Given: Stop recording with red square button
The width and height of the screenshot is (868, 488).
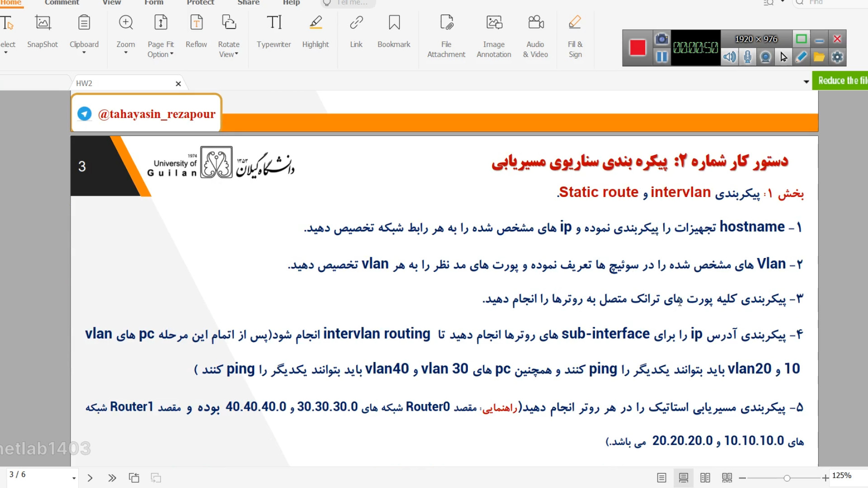Looking at the screenshot, I should click(x=637, y=48).
